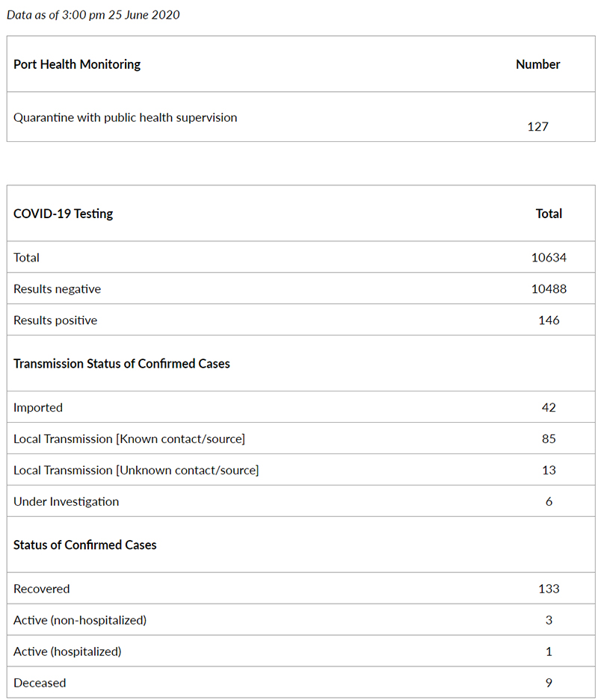Select the Port Health Monitoring header

click(77, 64)
